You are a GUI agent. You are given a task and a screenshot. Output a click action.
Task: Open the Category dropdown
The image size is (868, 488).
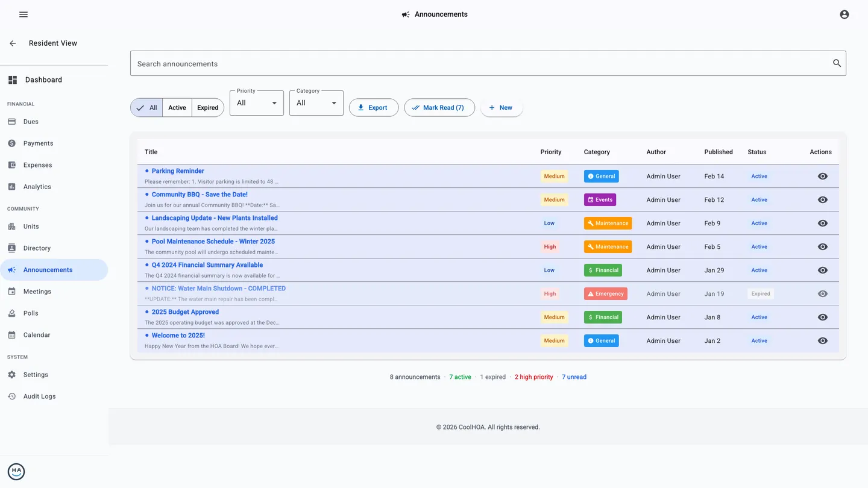pos(316,103)
